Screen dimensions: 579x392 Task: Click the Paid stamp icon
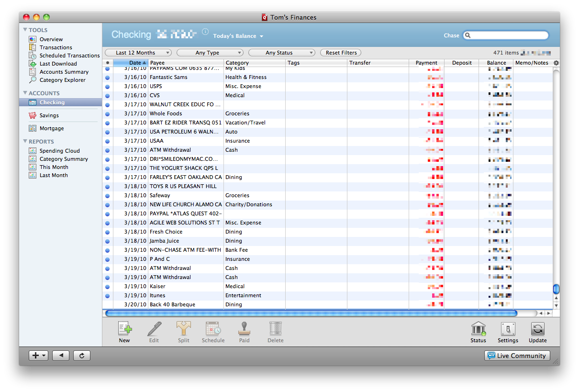coord(245,329)
